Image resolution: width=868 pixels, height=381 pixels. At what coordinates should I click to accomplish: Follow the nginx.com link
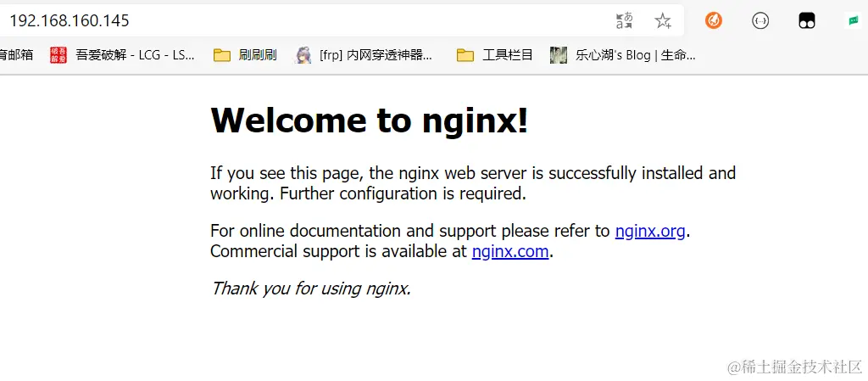pos(509,251)
